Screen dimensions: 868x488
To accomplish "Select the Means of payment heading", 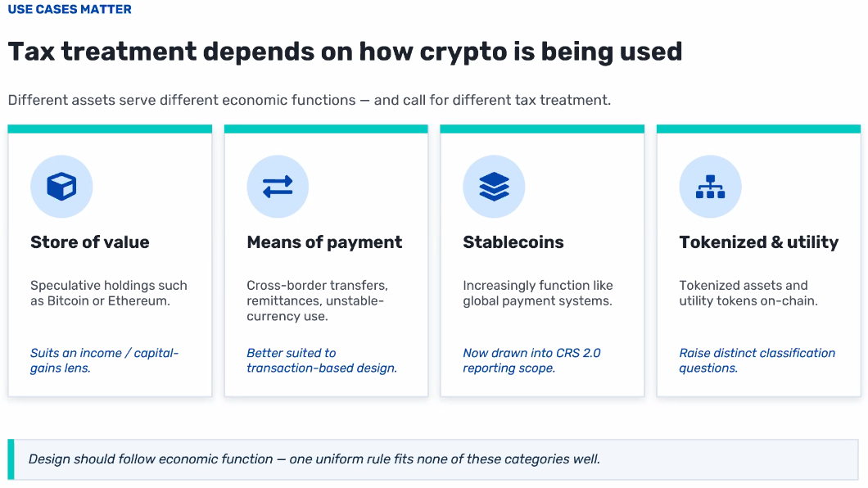I will (x=324, y=242).
